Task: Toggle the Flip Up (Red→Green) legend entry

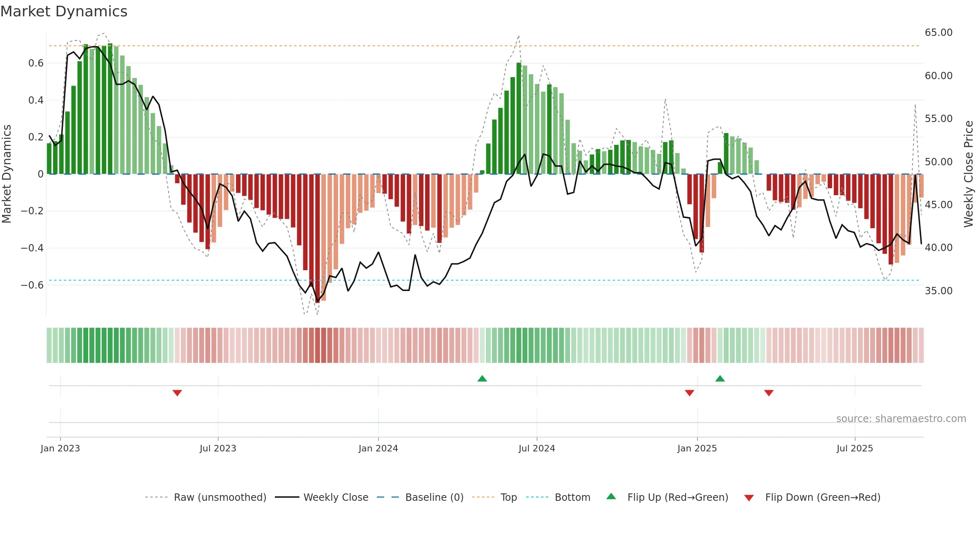Action: pyautogui.click(x=667, y=497)
